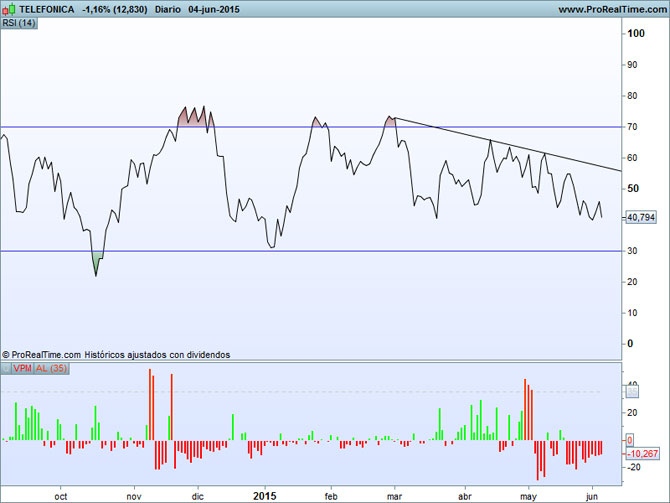Click the 90 label on RSI axis
This screenshot has height=503, width=670.
tap(632, 65)
